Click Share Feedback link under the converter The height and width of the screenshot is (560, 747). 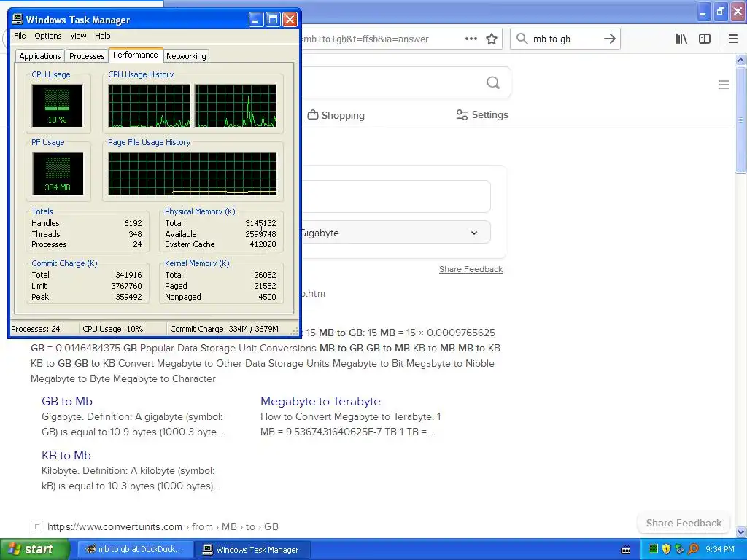[x=471, y=270]
